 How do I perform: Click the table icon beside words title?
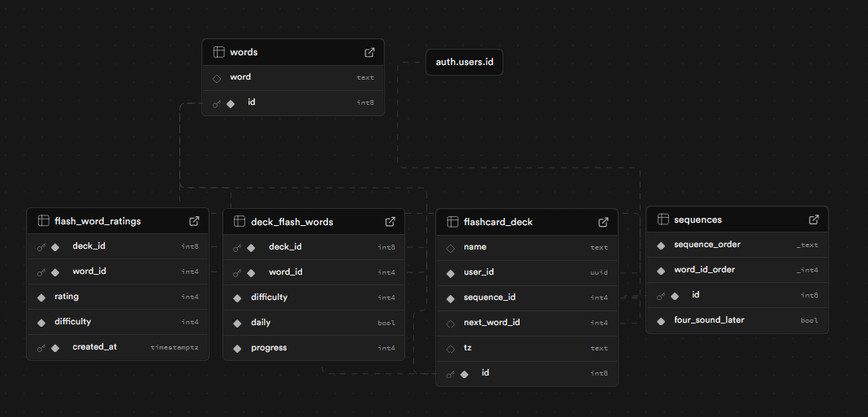tap(218, 52)
